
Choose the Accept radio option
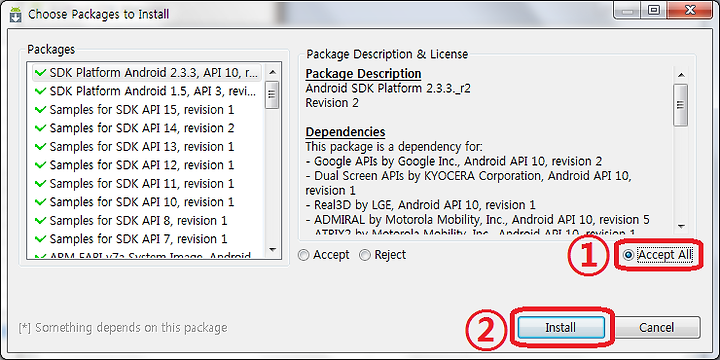[x=324, y=255]
